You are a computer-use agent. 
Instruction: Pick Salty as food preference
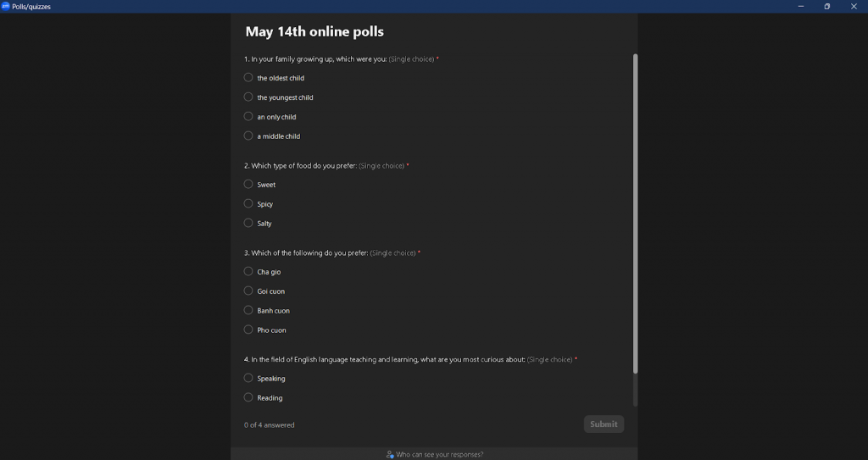pyautogui.click(x=248, y=223)
